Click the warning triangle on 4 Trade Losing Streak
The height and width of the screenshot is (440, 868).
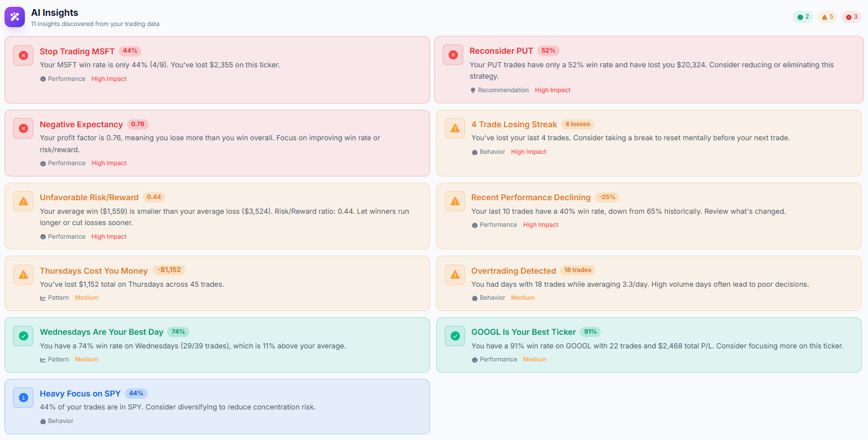tap(454, 128)
